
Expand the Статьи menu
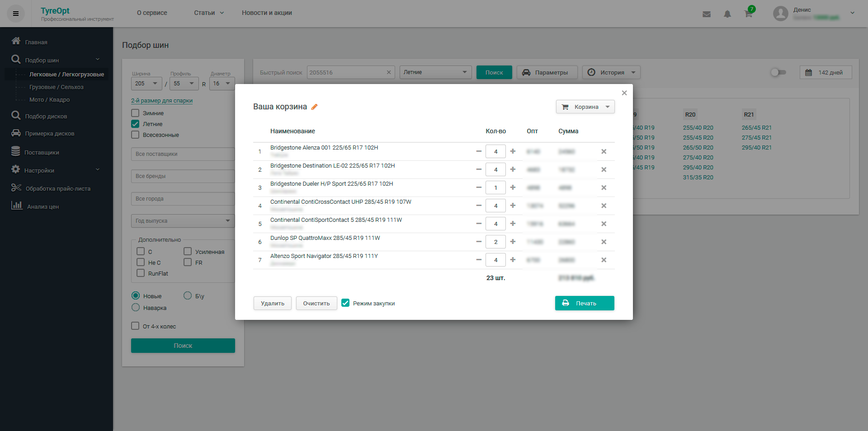point(209,13)
